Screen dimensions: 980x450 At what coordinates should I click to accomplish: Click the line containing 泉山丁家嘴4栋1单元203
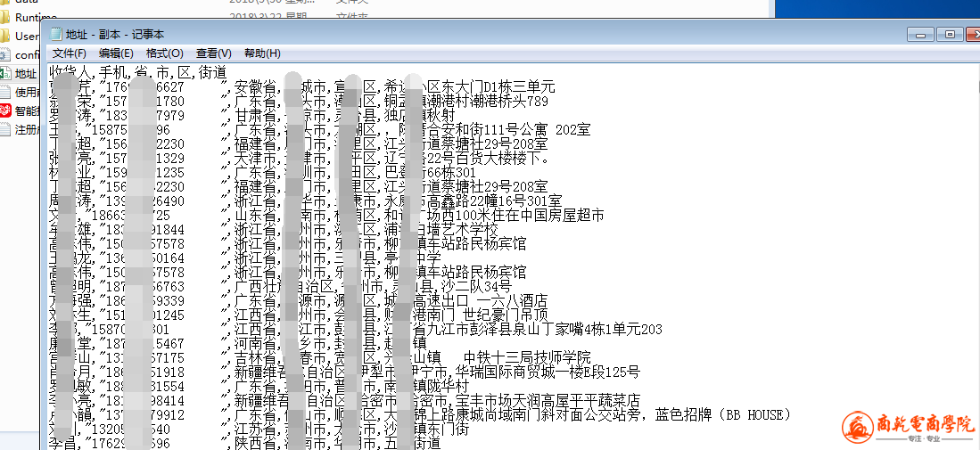pyautogui.click(x=356, y=329)
